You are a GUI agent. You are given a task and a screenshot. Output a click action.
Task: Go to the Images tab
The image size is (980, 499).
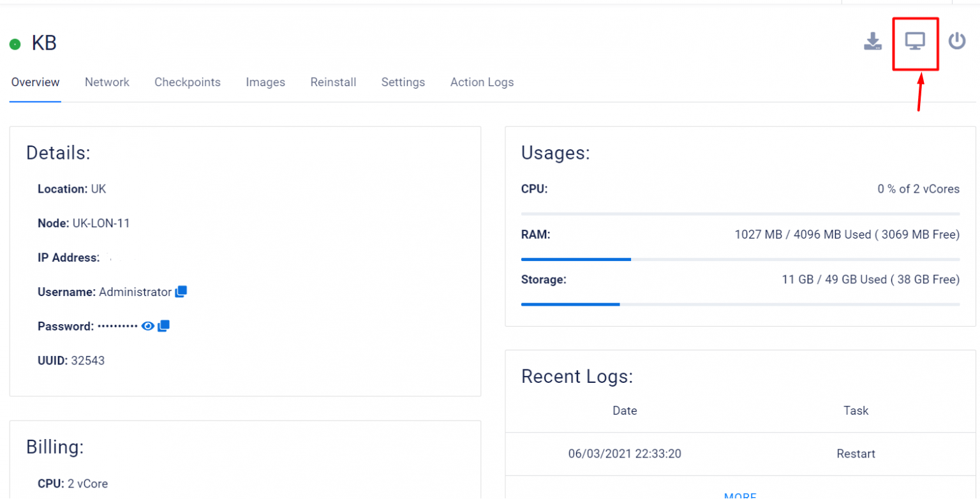[265, 82]
